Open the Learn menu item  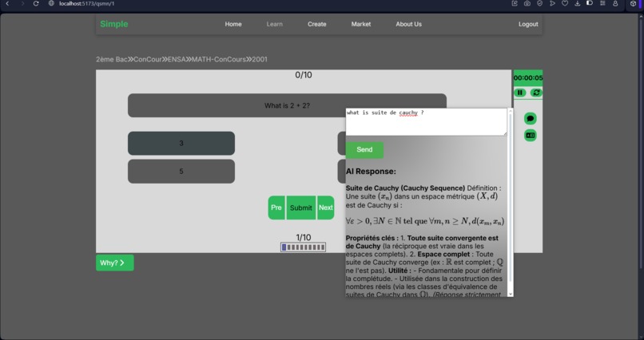click(274, 24)
